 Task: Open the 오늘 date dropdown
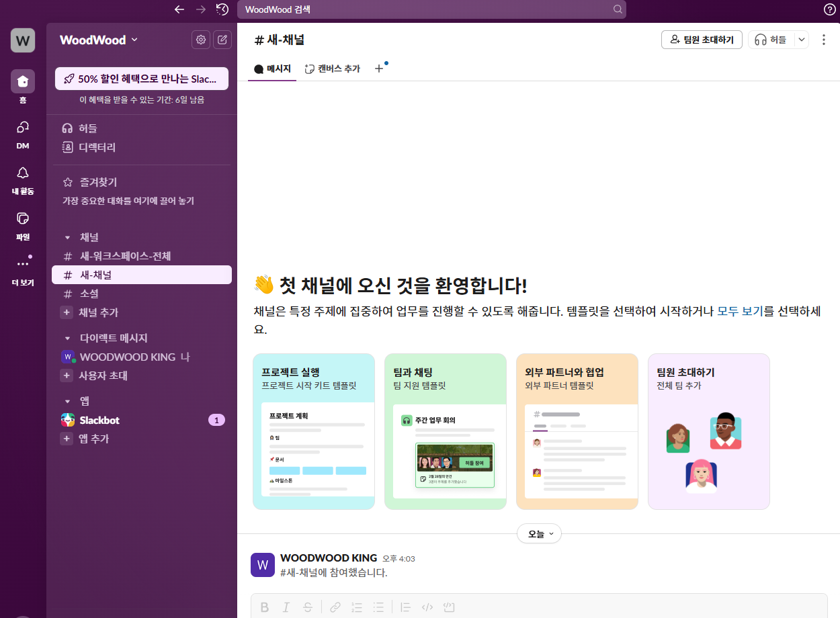(539, 534)
